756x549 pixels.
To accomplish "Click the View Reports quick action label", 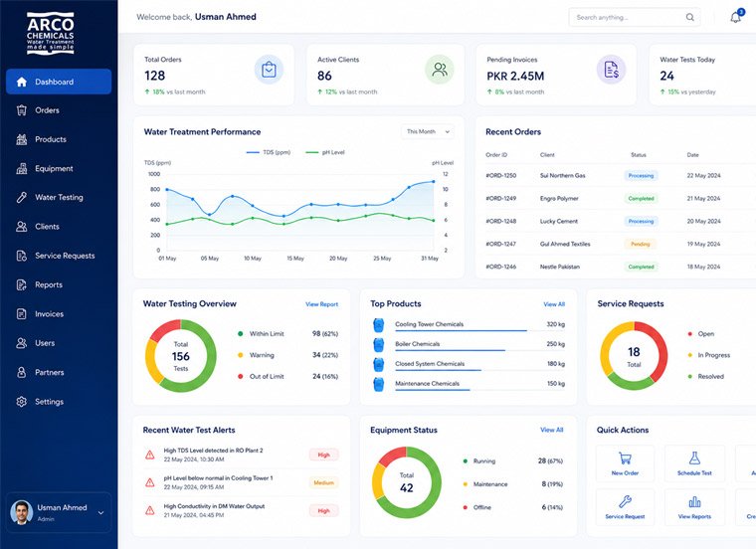I will (694, 516).
